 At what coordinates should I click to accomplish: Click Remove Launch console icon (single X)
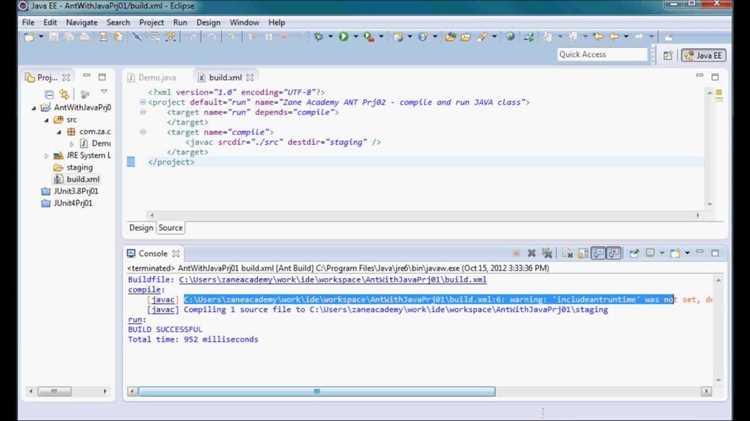[x=531, y=253]
